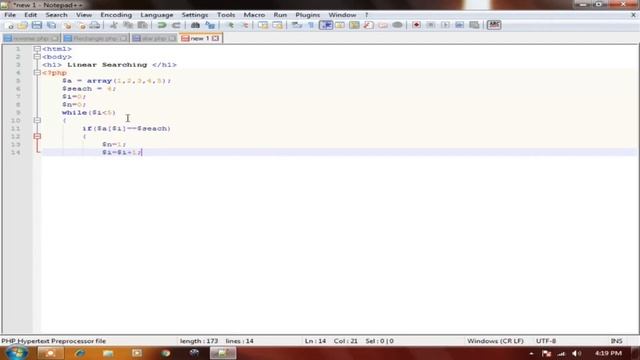The image size is (640, 360).
Task: Click the Copy toolbar icon
Action: coord(128,25)
